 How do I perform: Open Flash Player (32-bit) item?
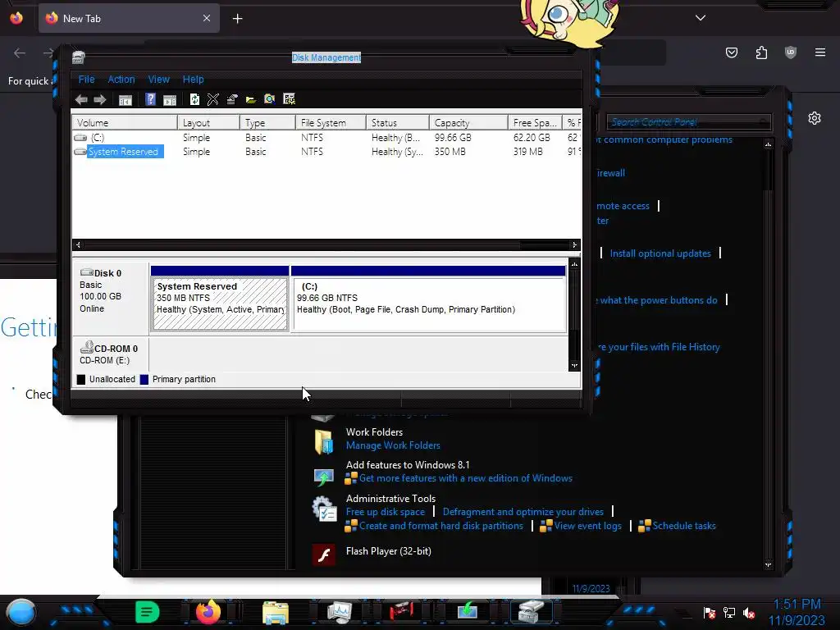click(x=388, y=550)
